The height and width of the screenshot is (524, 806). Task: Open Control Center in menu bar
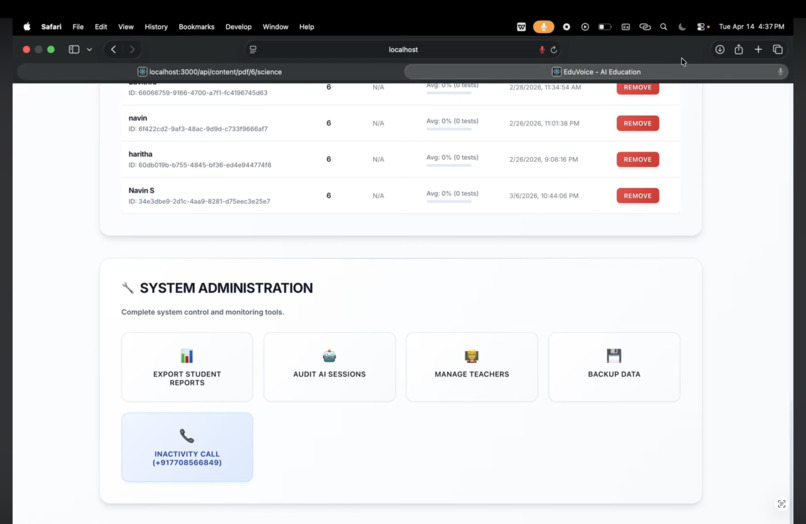701,27
